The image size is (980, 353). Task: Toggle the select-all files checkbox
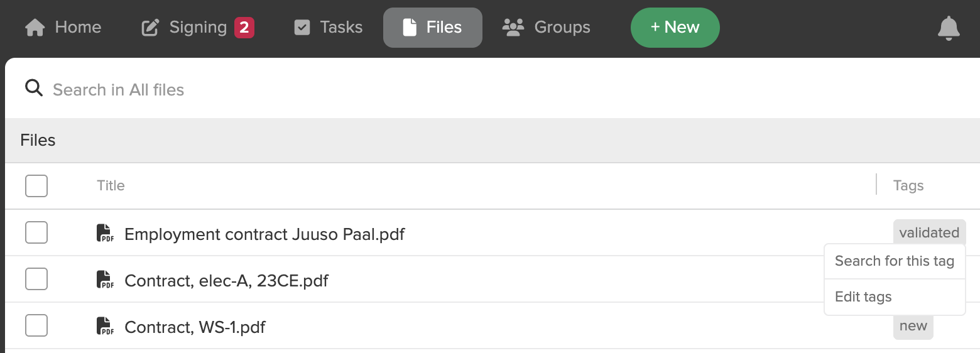pyautogui.click(x=36, y=186)
